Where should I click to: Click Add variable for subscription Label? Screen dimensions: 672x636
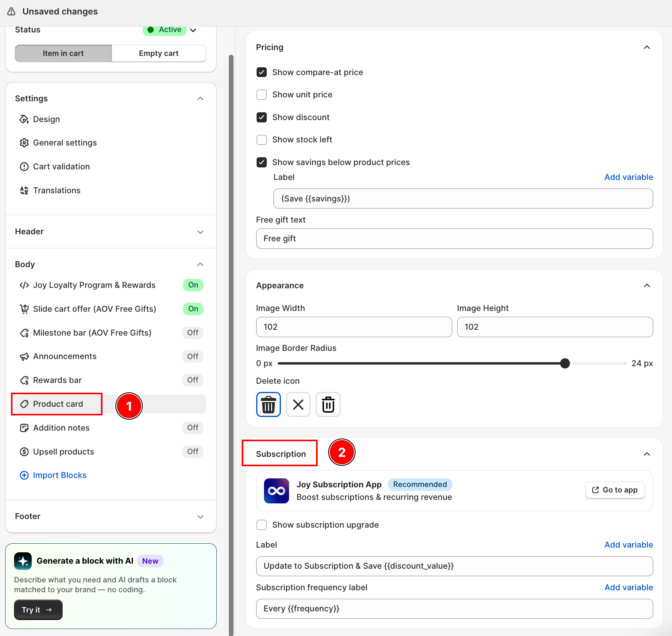pyautogui.click(x=629, y=545)
